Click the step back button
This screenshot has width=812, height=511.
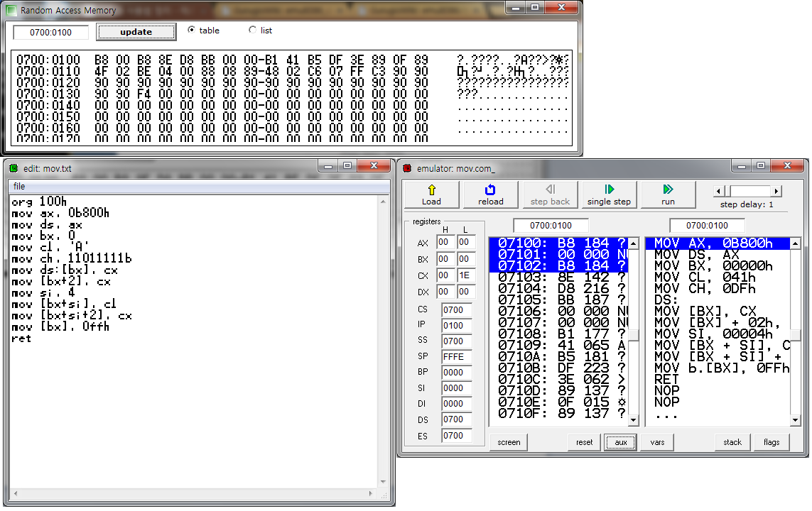550,194
